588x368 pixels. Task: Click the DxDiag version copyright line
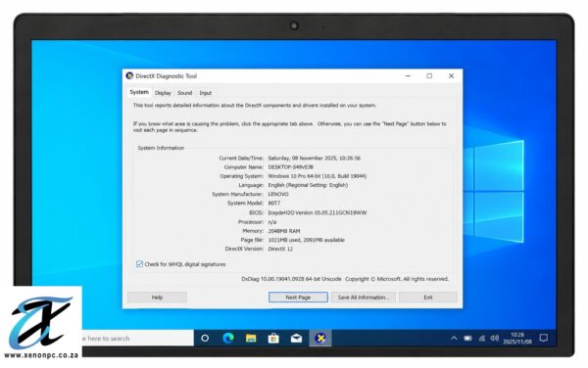coord(345,279)
